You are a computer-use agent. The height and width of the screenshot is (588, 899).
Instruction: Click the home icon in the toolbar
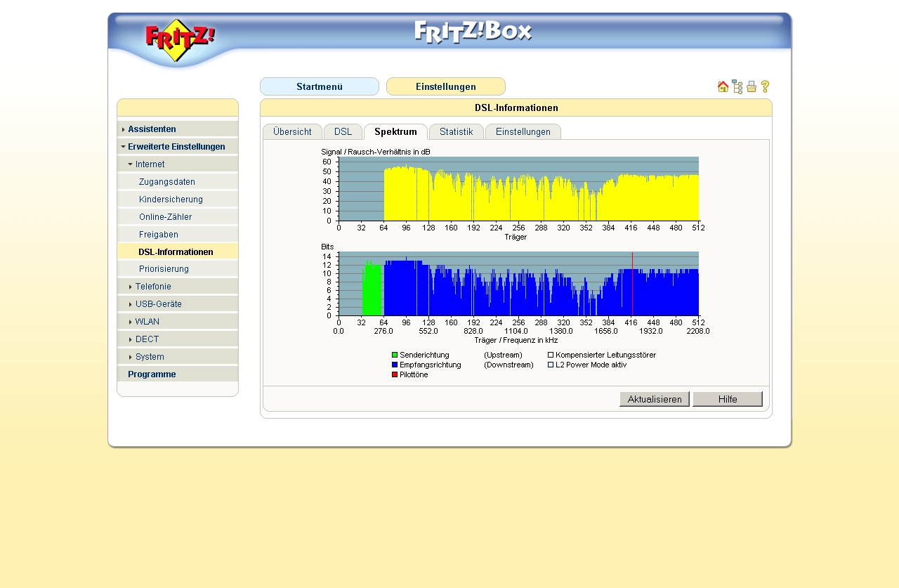[723, 86]
